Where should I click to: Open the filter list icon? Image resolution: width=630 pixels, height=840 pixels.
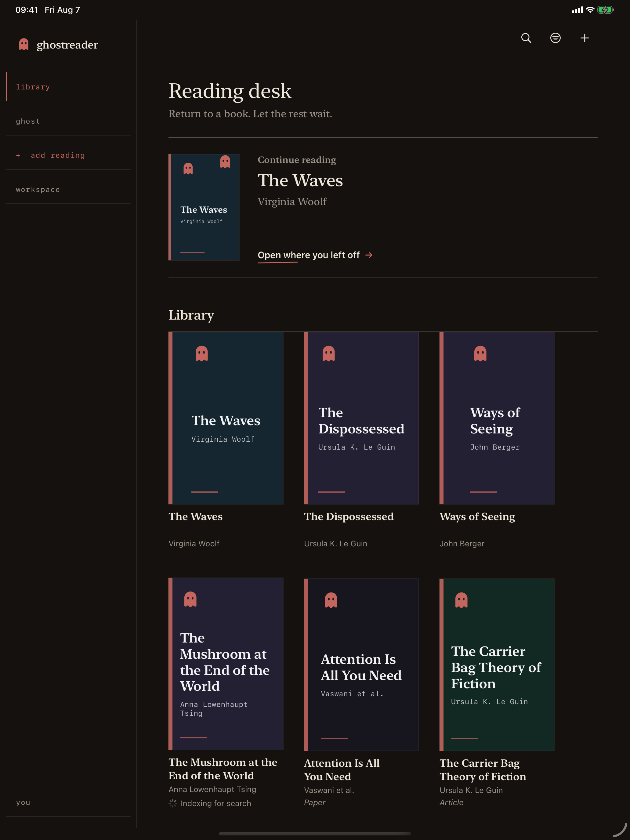click(x=555, y=38)
